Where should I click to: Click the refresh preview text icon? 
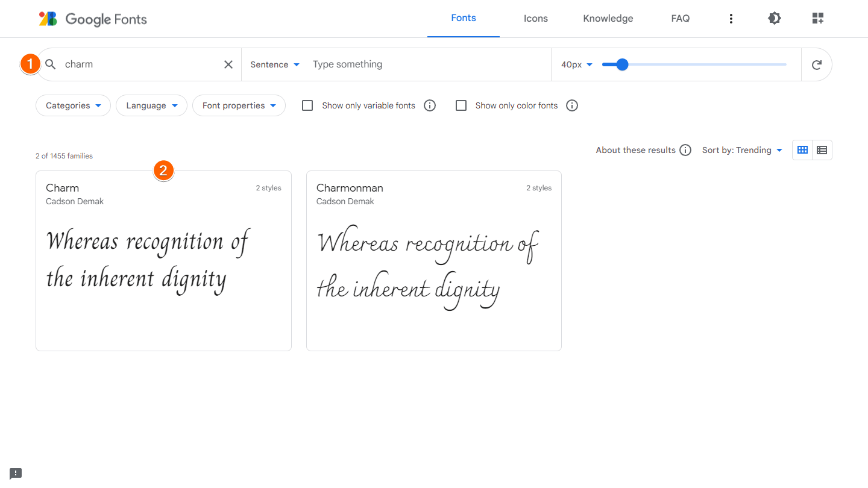(817, 64)
